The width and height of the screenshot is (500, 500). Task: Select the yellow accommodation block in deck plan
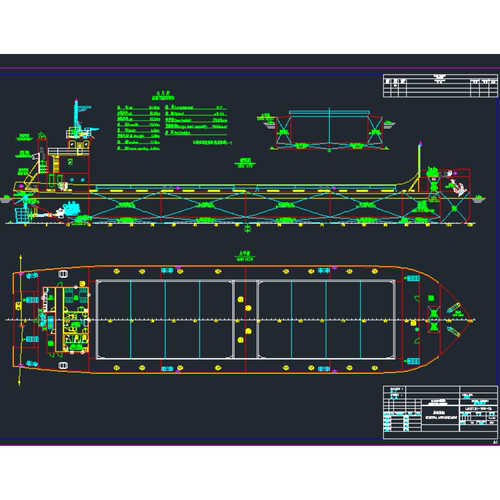point(66,320)
